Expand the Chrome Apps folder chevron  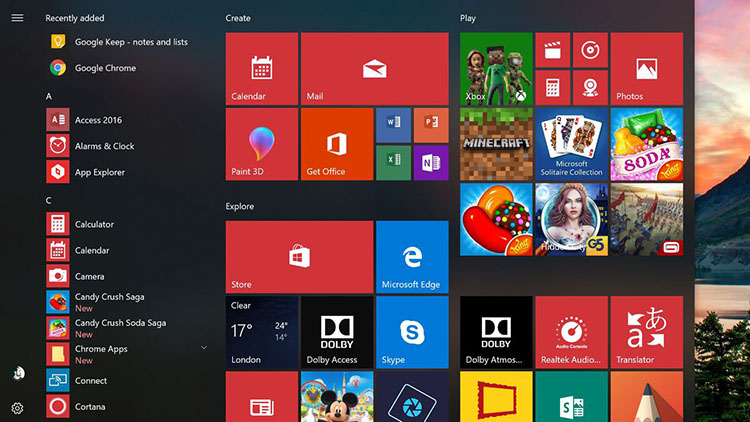coord(204,348)
